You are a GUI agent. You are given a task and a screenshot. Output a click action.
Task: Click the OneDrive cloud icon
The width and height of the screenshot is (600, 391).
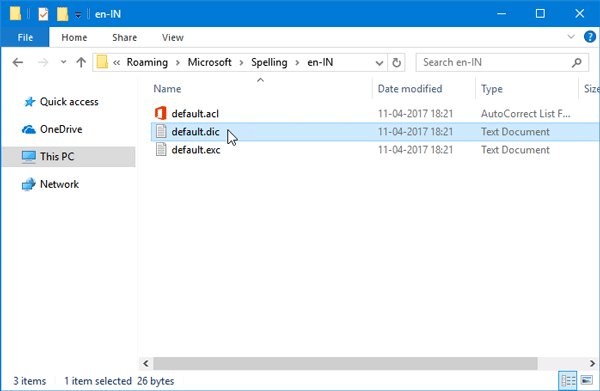tap(29, 130)
